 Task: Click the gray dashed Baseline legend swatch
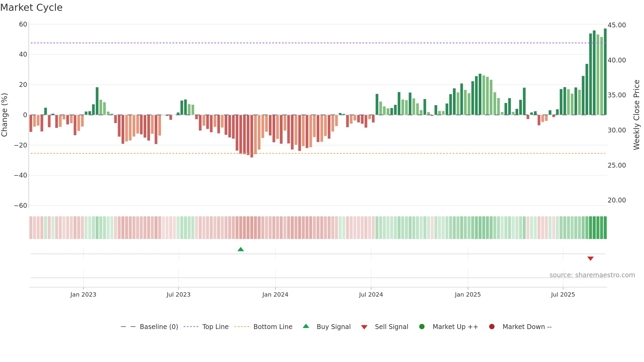tap(128, 327)
